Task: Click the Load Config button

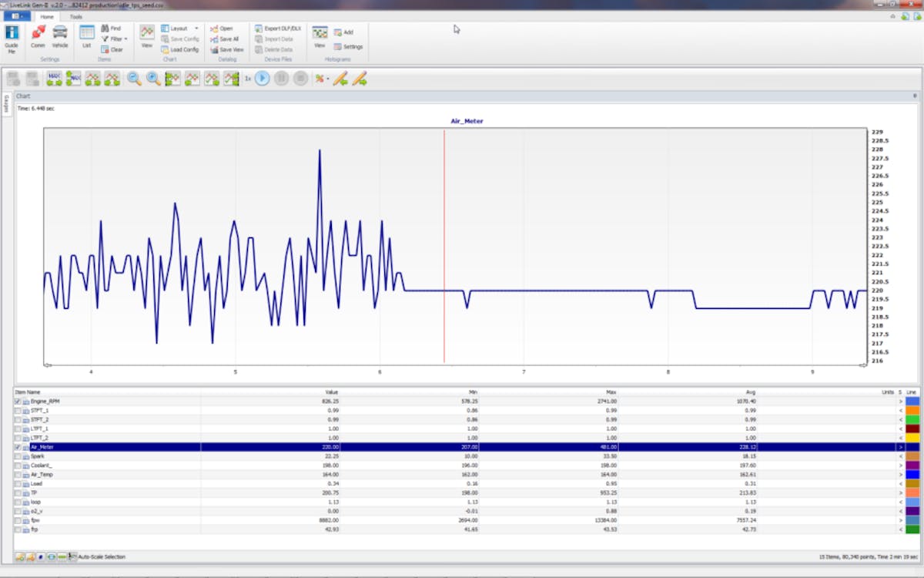Action: coord(184,49)
